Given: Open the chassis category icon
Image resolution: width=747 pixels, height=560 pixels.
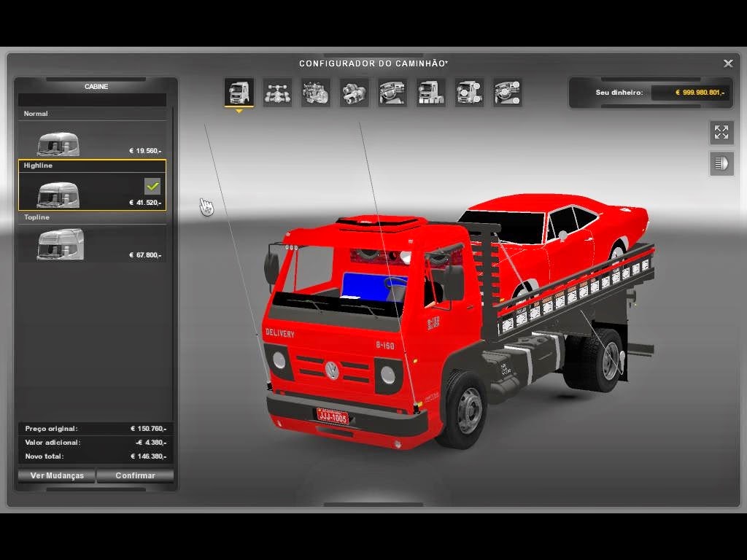Looking at the screenshot, I should click(277, 93).
